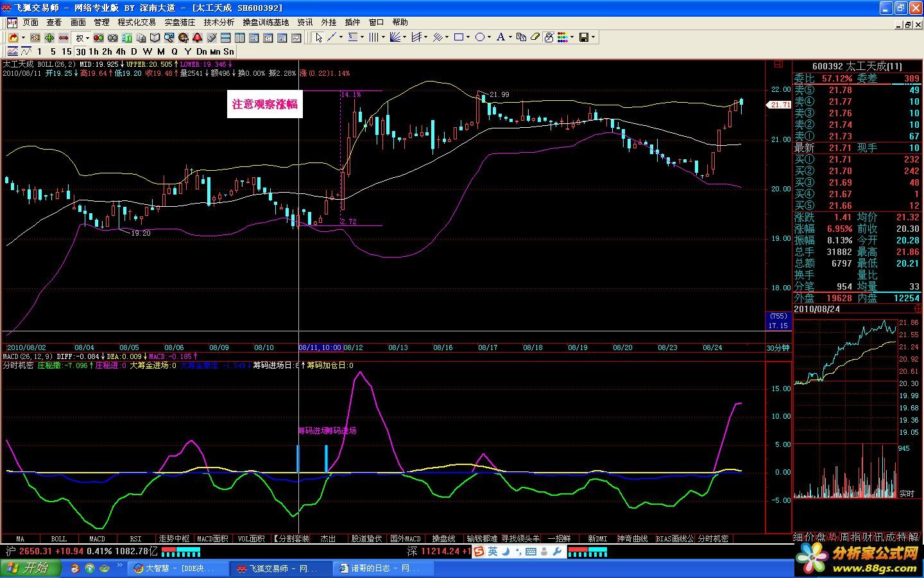The image size is (924, 578).
Task: Toggle the drawing lock icon
Action: 549,37
